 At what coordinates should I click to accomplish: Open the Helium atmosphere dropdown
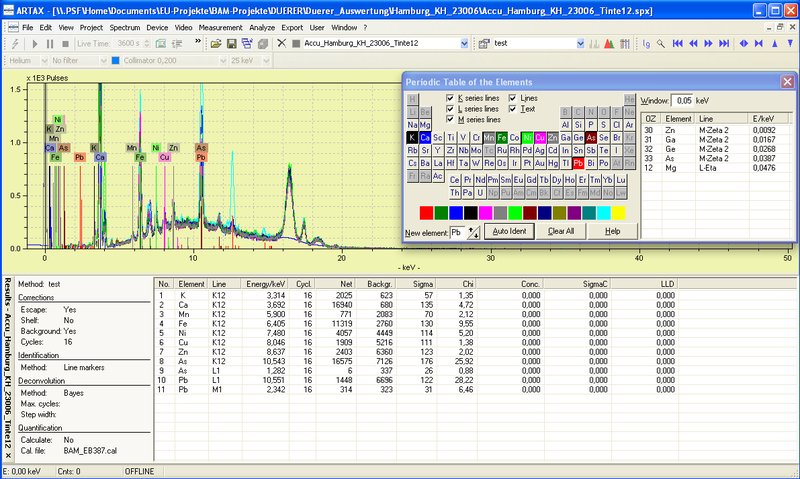coord(44,61)
